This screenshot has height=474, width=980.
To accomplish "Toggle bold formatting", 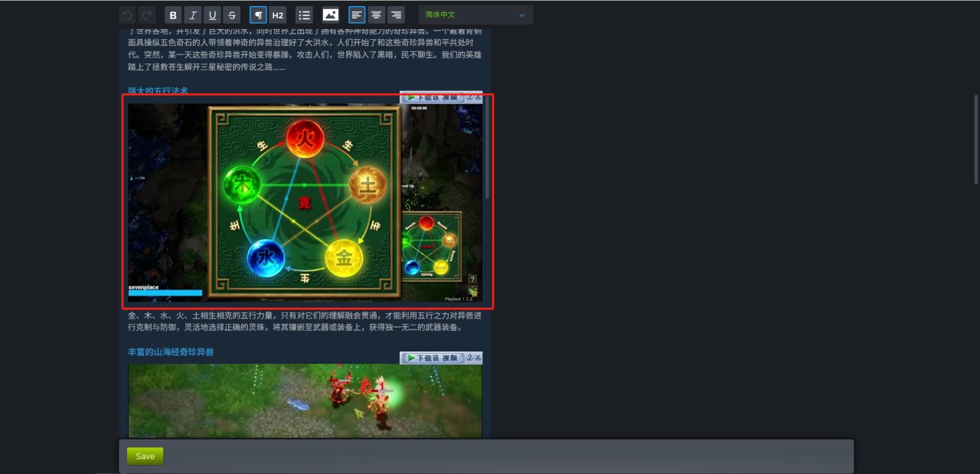I will 173,15.
